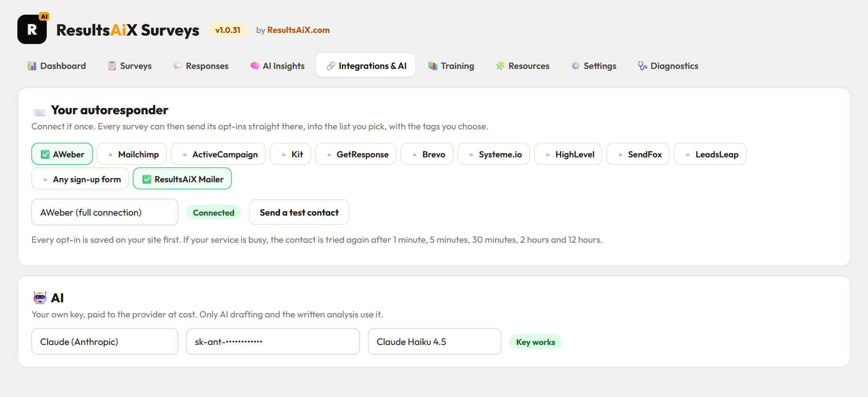The height and width of the screenshot is (397, 868).
Task: Select the Brevo autoresponder option
Action: [427, 154]
